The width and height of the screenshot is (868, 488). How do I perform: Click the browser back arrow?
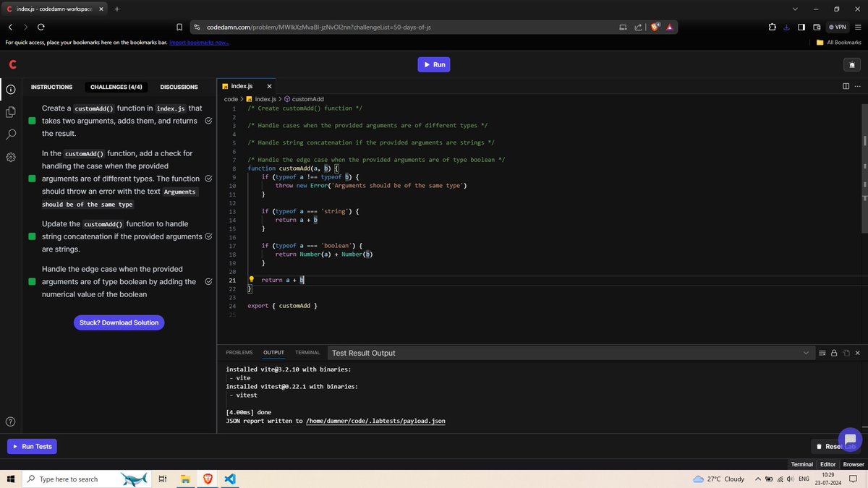11,27
